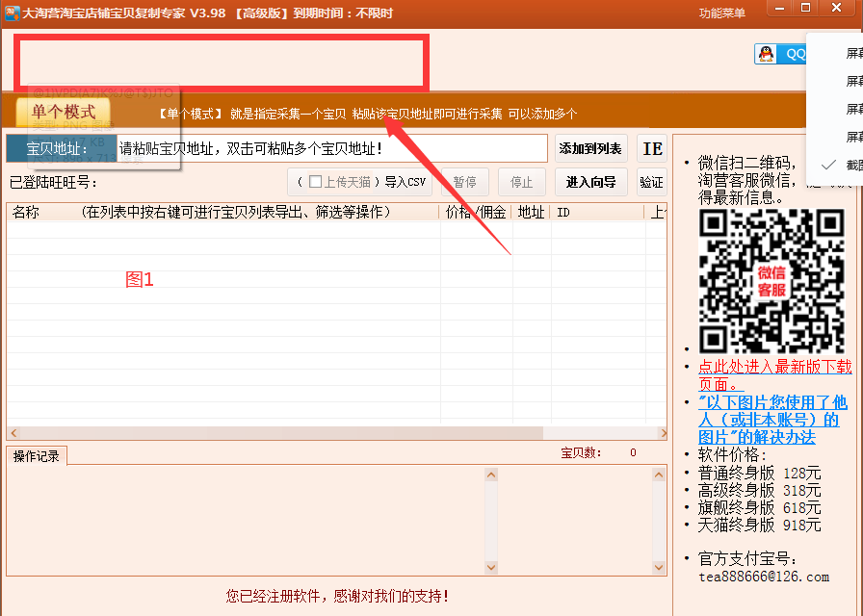Open the 进入向导 wizard button
Image resolution: width=863 pixels, height=616 pixels.
coord(590,182)
